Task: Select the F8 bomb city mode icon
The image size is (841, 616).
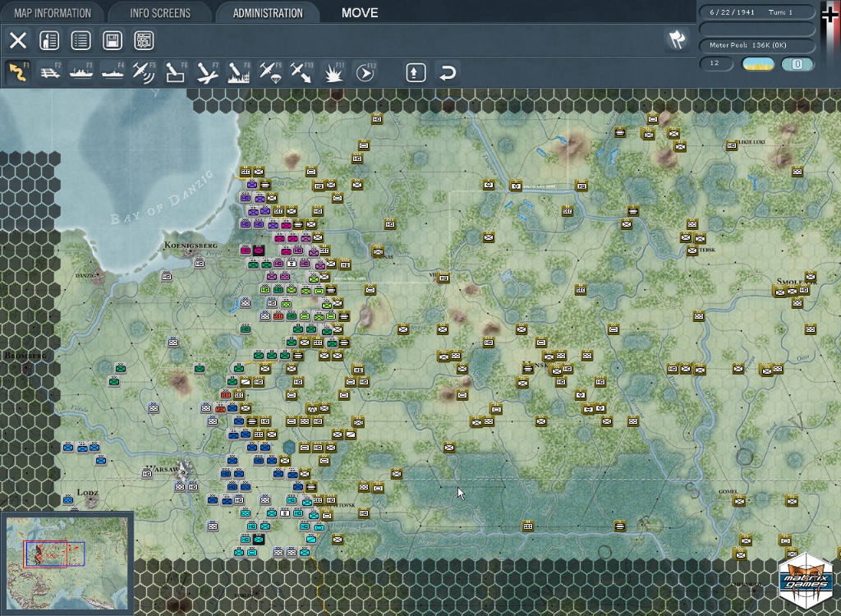Action: click(x=238, y=72)
